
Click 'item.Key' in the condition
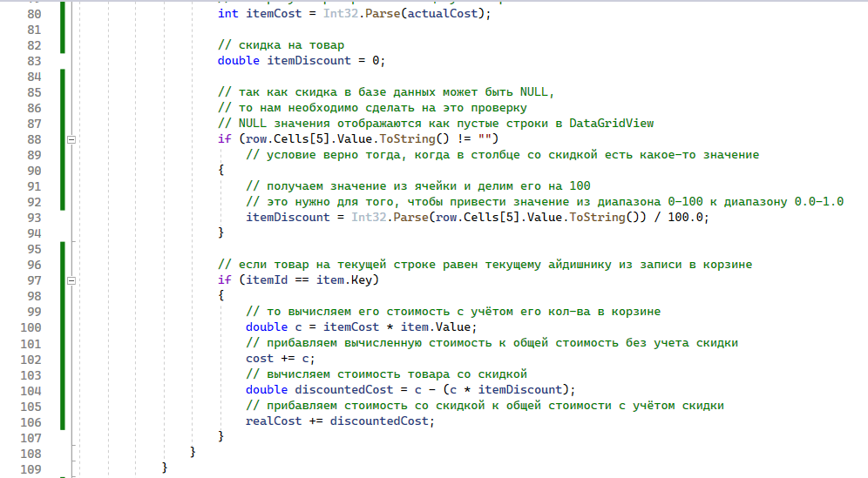(x=344, y=280)
